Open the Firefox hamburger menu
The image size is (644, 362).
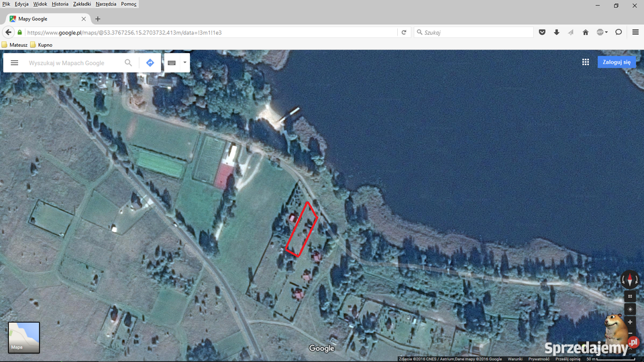(635, 32)
